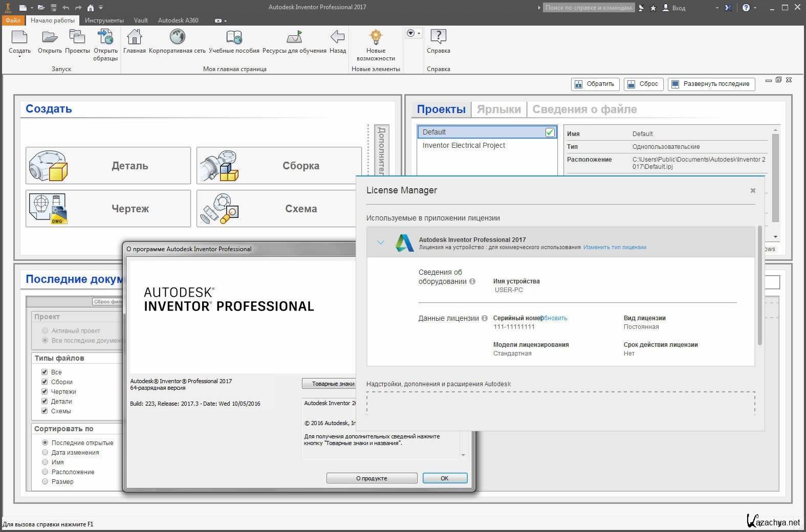The height and width of the screenshot is (532, 806).
Task: Open Ресурсы для обучения learning icon
Action: point(294,37)
